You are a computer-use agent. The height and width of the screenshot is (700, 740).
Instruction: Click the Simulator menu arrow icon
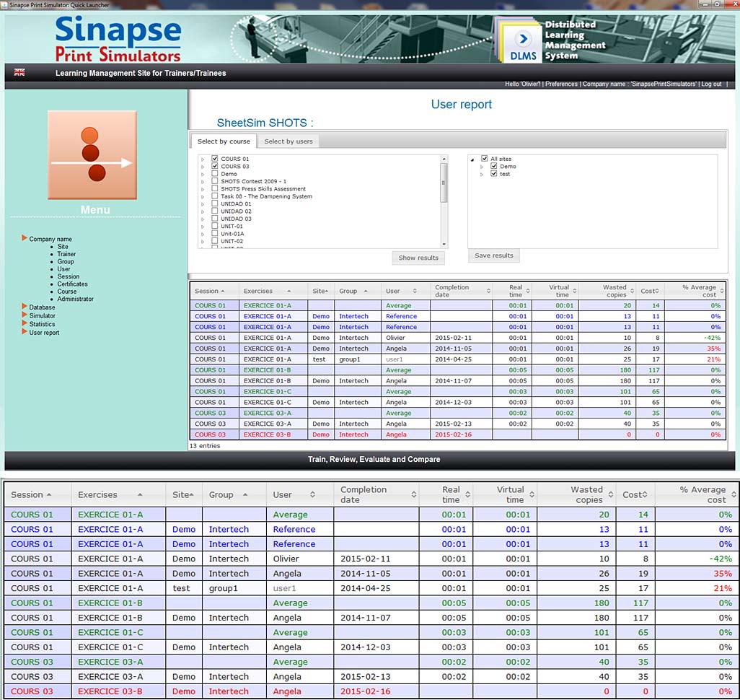point(24,315)
